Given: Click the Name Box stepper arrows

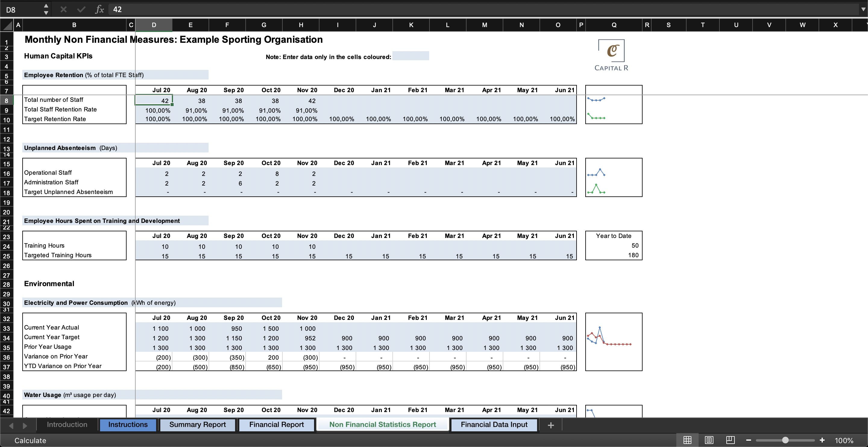Looking at the screenshot, I should 46,9.
